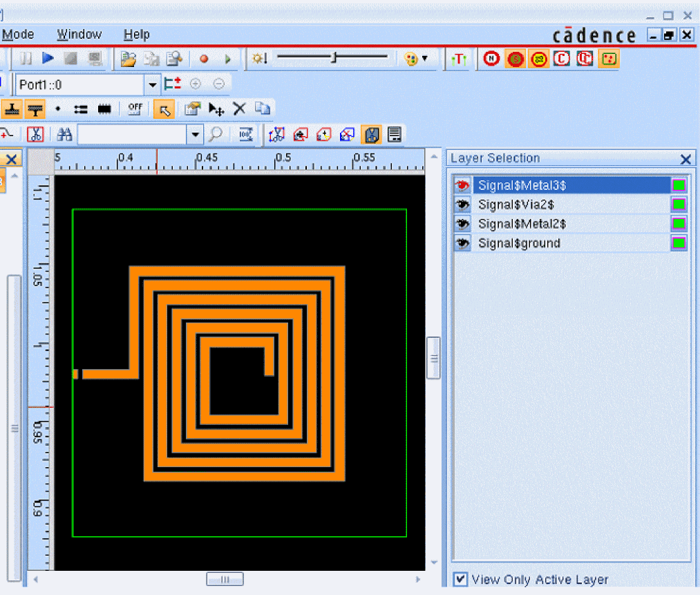
Task: Click the black chip component icon
Action: click(104, 109)
